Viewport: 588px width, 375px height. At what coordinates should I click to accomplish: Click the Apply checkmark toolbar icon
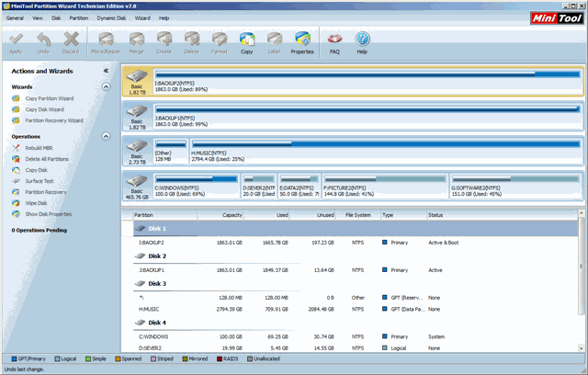(x=16, y=43)
